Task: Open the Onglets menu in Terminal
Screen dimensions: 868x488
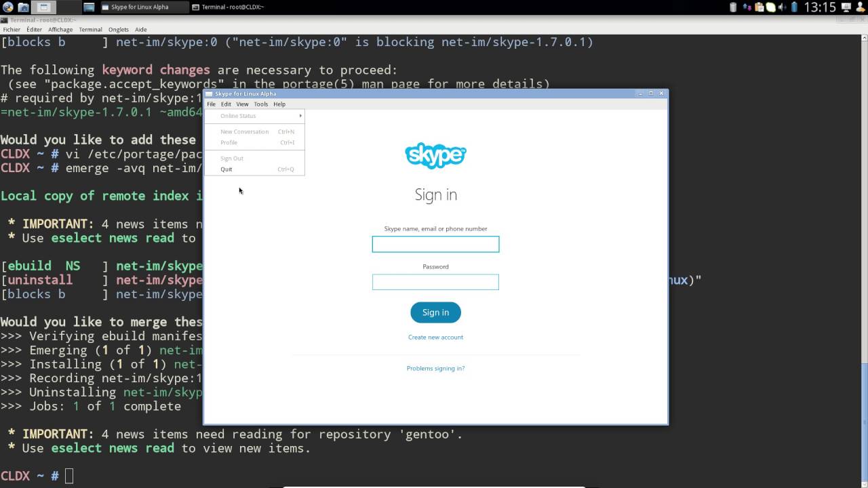Action: click(119, 30)
